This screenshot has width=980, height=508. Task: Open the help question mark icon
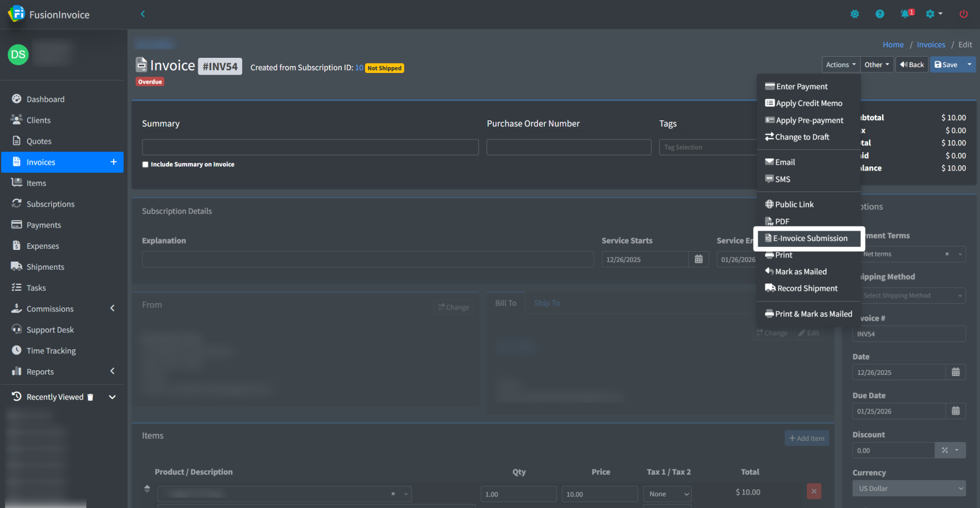880,14
